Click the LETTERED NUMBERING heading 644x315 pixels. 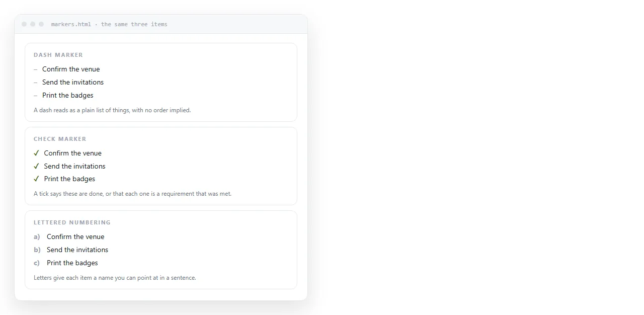click(x=72, y=222)
